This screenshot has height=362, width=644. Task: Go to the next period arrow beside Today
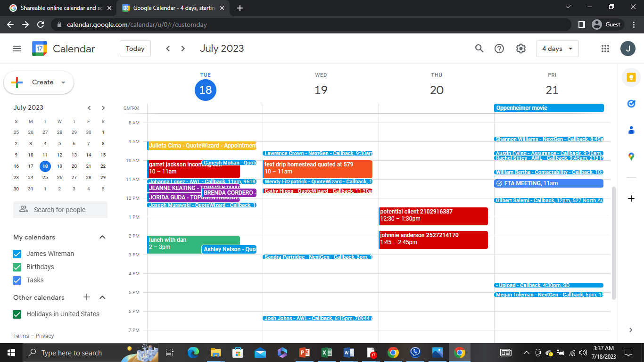tap(183, 49)
